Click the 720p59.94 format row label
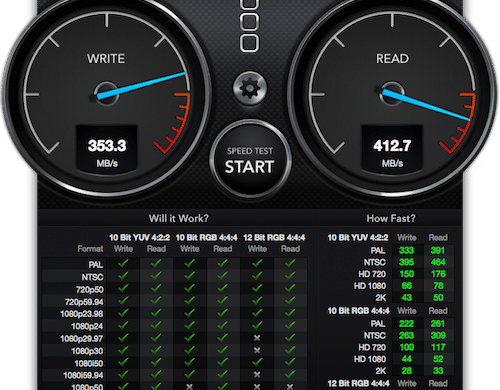 84,302
